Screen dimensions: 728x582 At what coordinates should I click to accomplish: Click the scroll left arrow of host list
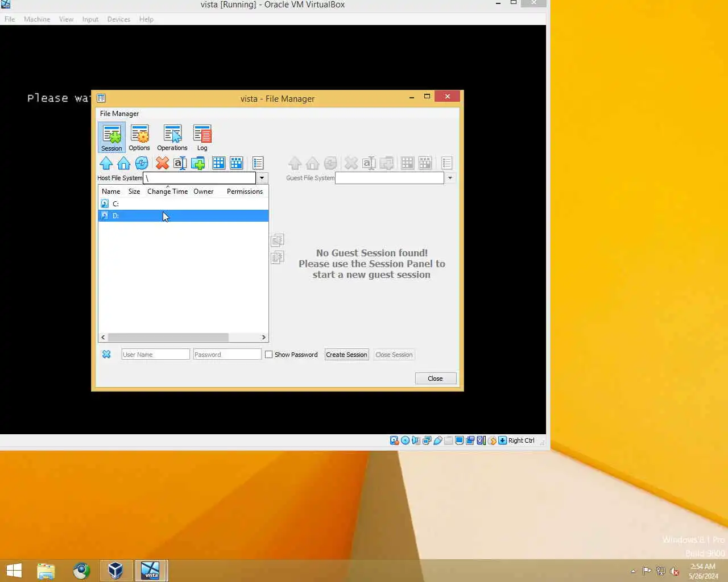click(103, 338)
